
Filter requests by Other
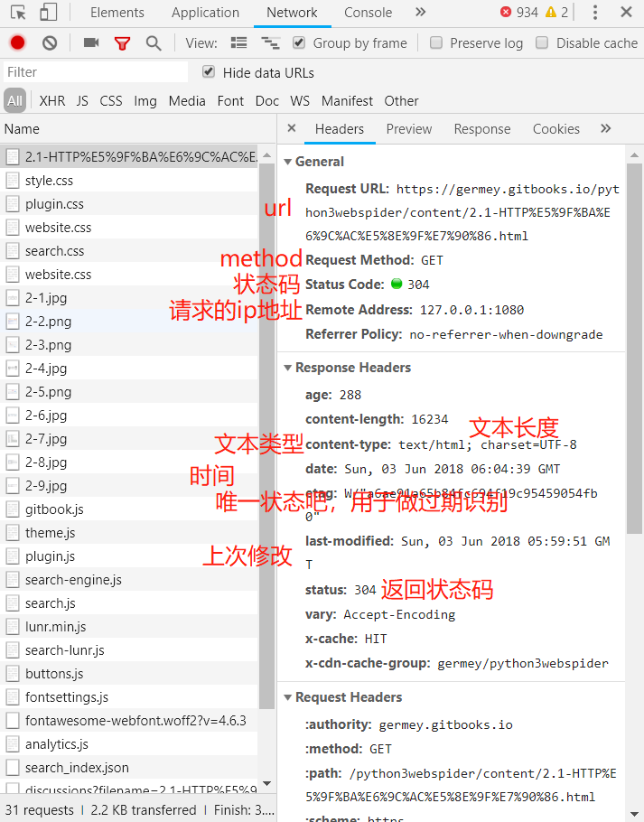[401, 100]
